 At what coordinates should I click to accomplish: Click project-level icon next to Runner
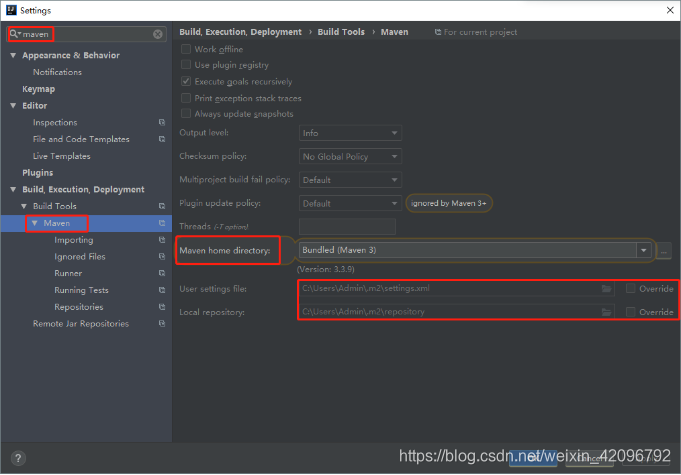point(162,273)
